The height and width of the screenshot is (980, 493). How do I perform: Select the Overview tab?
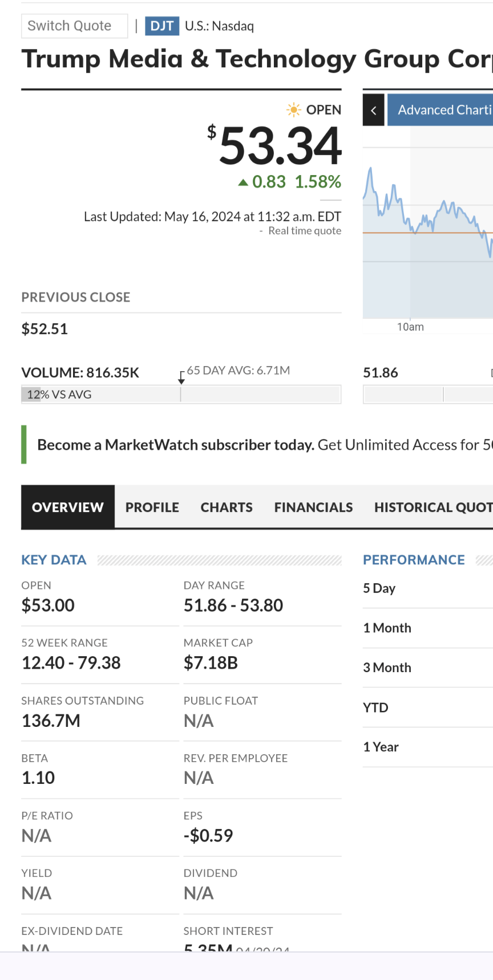tap(68, 507)
